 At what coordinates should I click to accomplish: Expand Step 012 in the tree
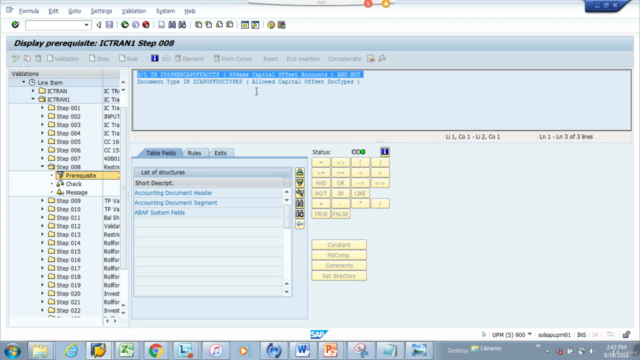point(42,226)
